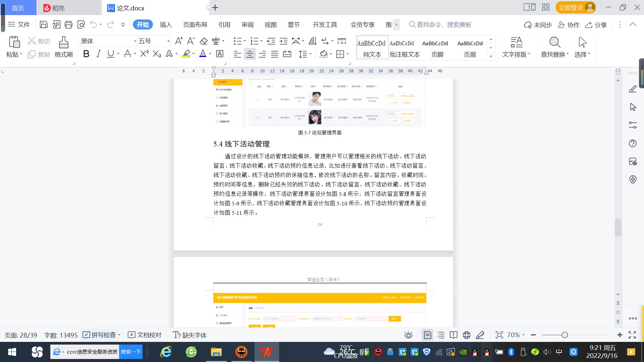The width and height of the screenshot is (644, 362).
Task: Click the clear formatting eraser icon
Action: (203, 41)
